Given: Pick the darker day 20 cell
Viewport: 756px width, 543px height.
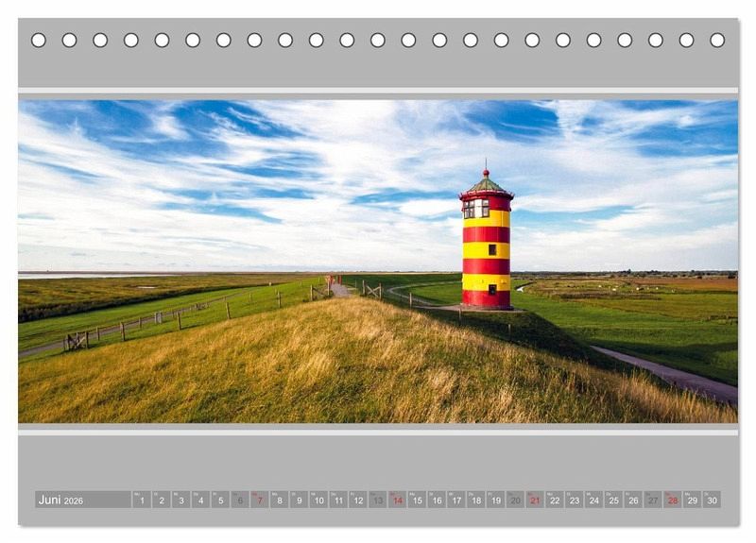Looking at the screenshot, I should tap(515, 500).
